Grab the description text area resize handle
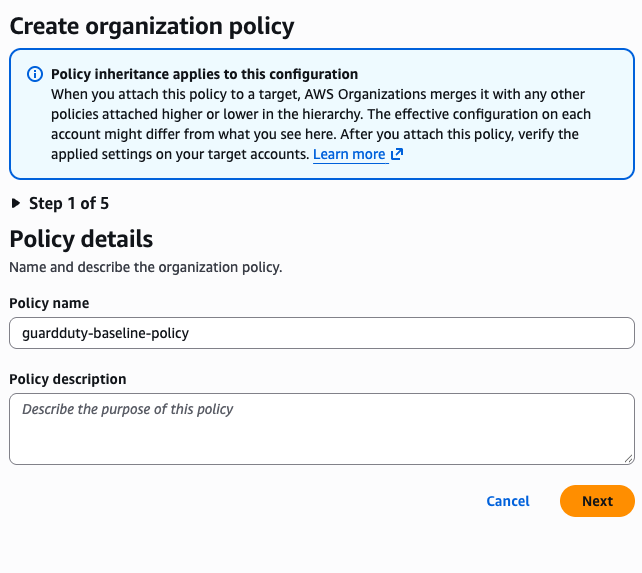This screenshot has width=642, height=573. tap(628, 459)
